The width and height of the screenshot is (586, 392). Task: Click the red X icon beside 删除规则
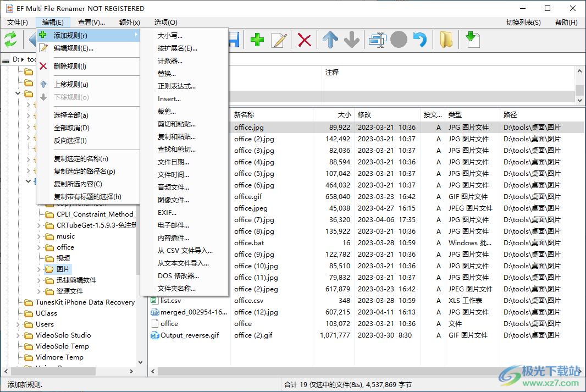43,66
